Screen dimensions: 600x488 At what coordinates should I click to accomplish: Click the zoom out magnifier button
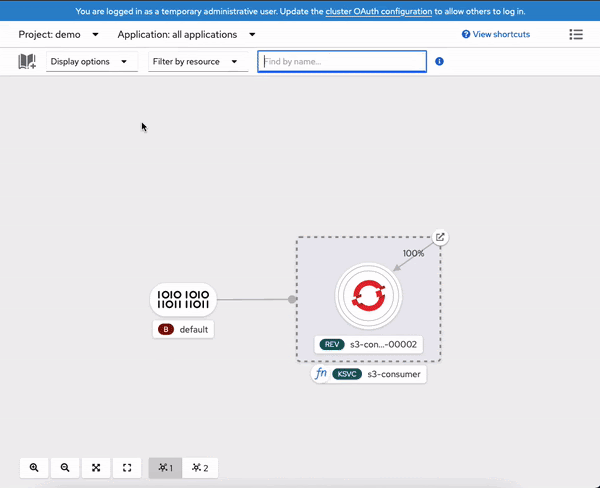click(65, 467)
